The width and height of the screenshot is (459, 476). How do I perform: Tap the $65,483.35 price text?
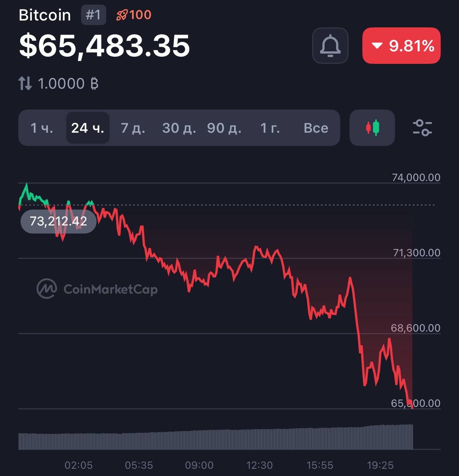(104, 46)
